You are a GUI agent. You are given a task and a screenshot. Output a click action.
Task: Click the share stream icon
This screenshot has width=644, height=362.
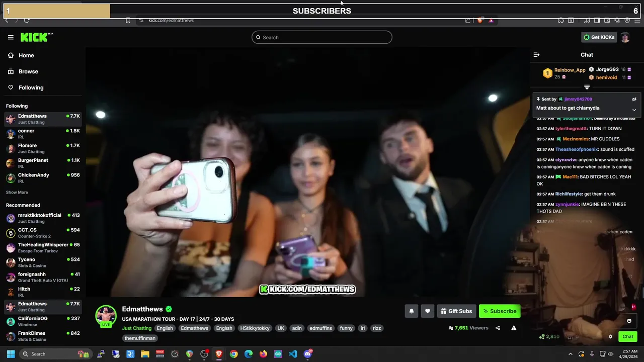(498, 328)
